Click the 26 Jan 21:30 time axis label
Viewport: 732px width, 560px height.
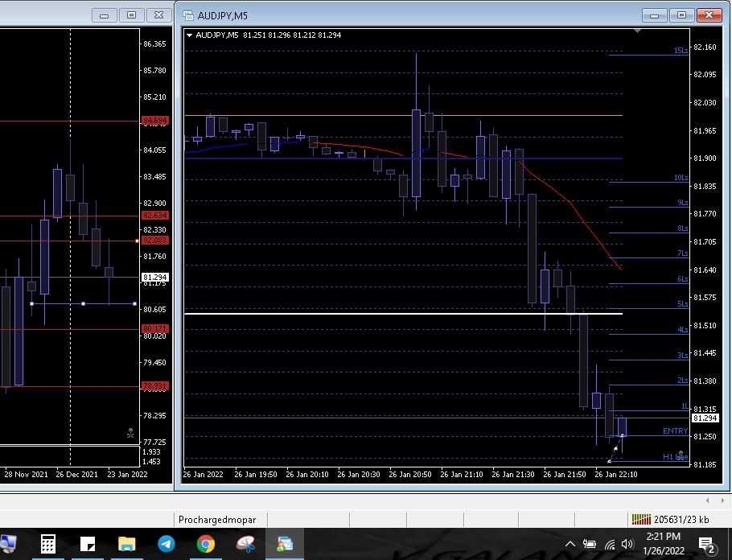coord(513,475)
